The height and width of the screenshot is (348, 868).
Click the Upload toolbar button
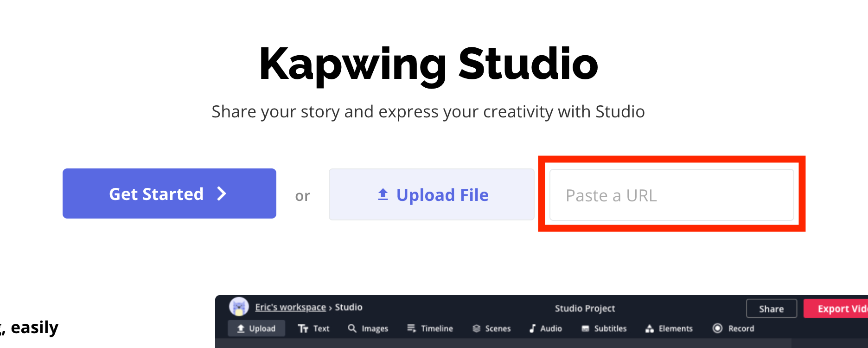(x=256, y=329)
